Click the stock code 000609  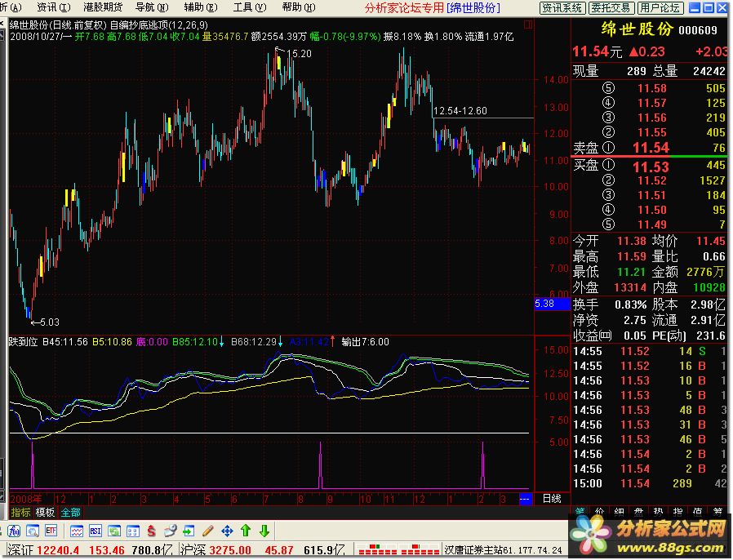point(698,31)
